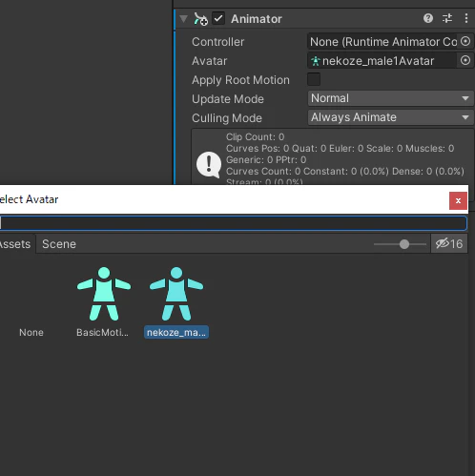Open the Culling Mode dropdown
Screen dimensions: 475x476
coord(390,117)
